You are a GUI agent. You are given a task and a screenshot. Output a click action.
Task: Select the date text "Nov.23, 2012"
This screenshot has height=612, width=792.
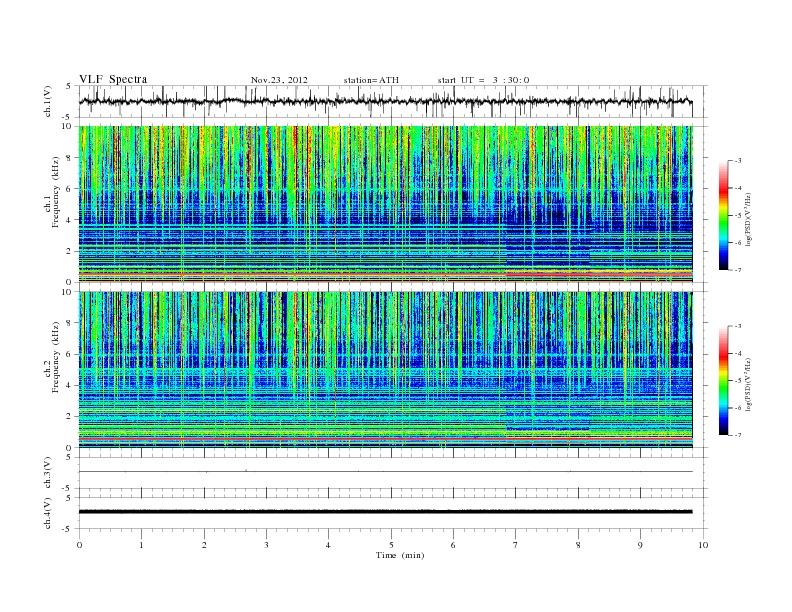pyautogui.click(x=279, y=80)
